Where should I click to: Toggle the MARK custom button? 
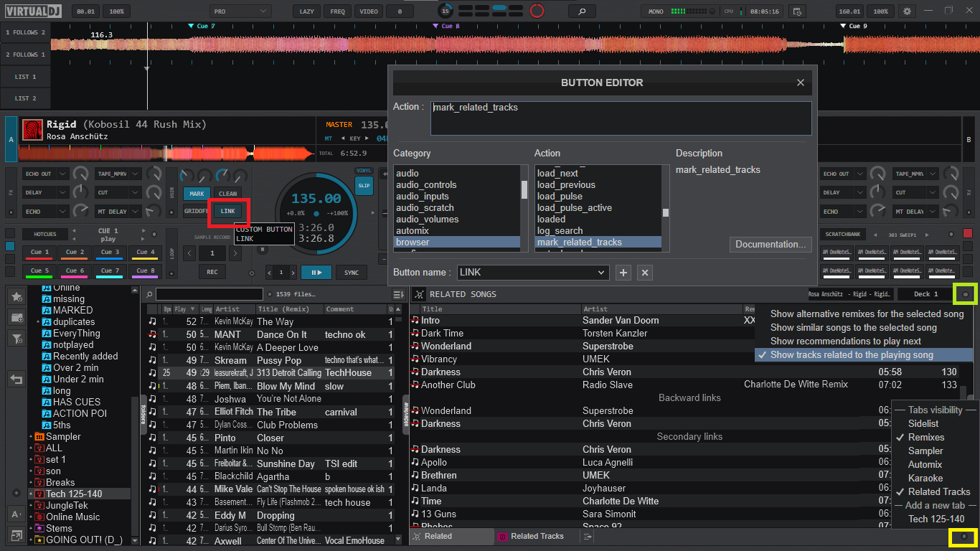click(x=197, y=194)
